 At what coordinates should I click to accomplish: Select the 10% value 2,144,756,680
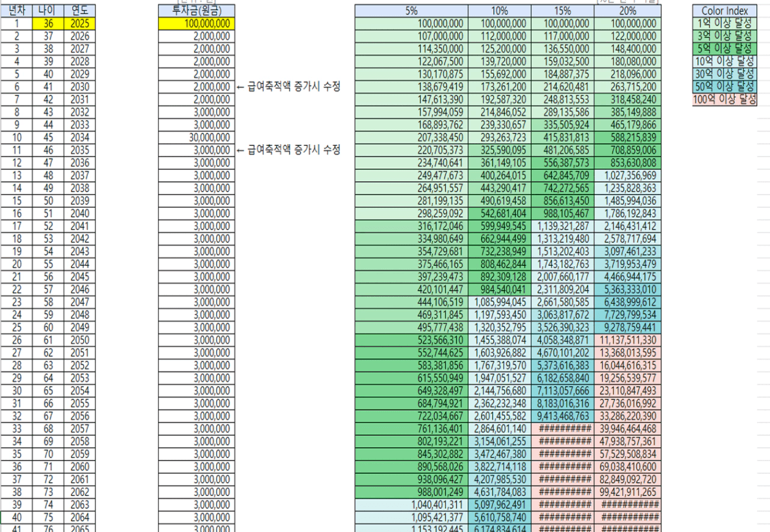point(499,390)
